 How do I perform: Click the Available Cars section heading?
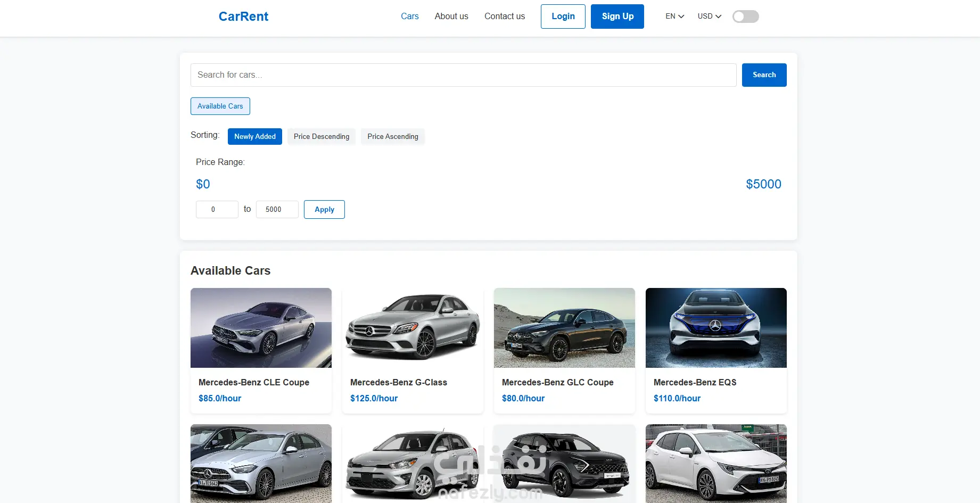(x=230, y=270)
